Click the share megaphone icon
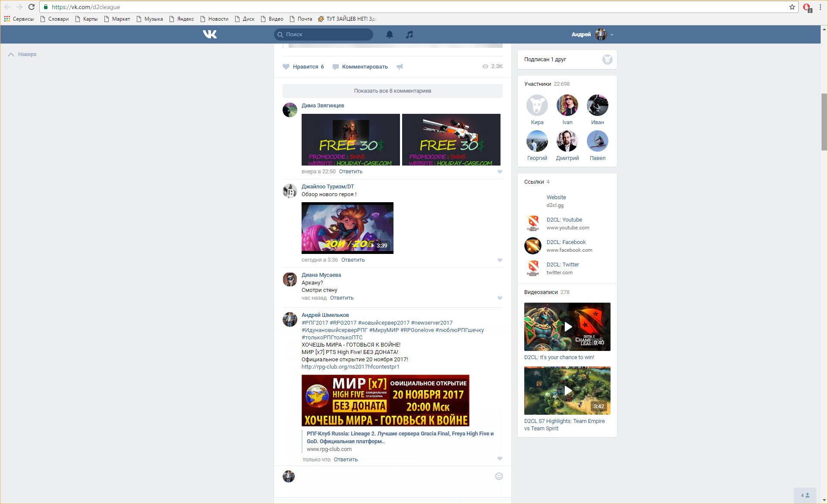The width and height of the screenshot is (828, 504). 400,67
